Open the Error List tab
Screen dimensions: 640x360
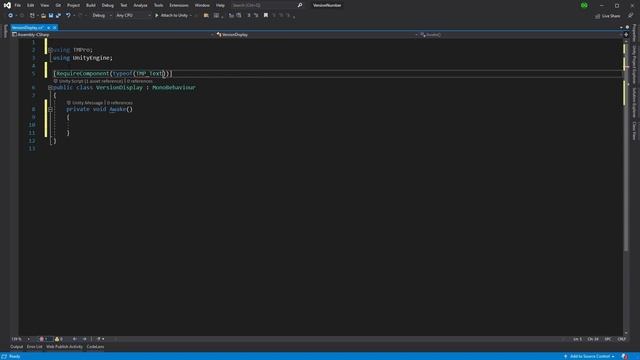tap(35, 347)
